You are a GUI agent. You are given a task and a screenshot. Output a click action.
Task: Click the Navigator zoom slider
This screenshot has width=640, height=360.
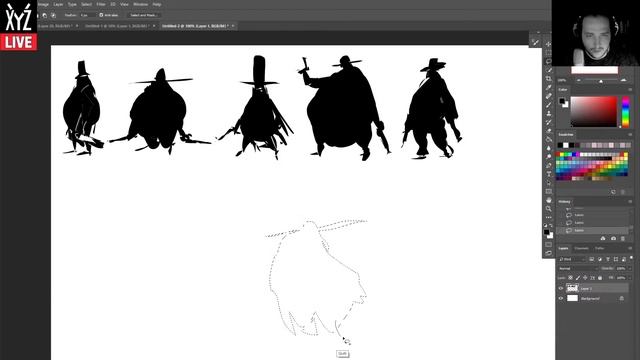tap(600, 80)
